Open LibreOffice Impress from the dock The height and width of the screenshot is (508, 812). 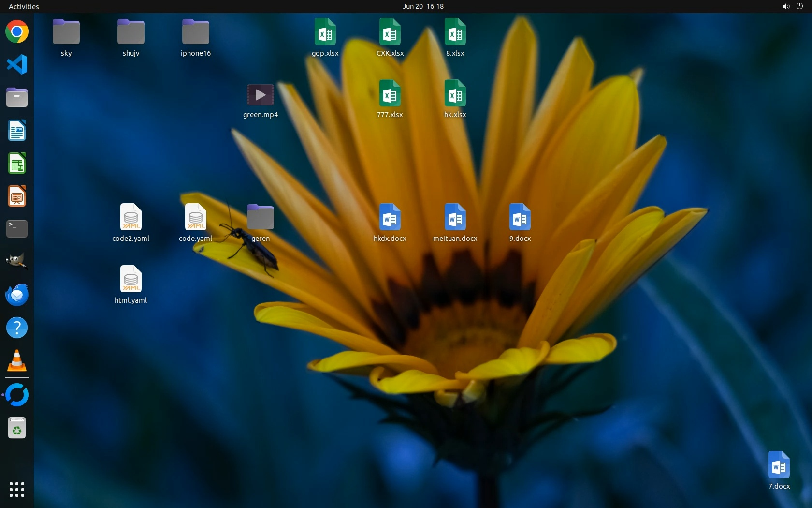click(x=17, y=196)
